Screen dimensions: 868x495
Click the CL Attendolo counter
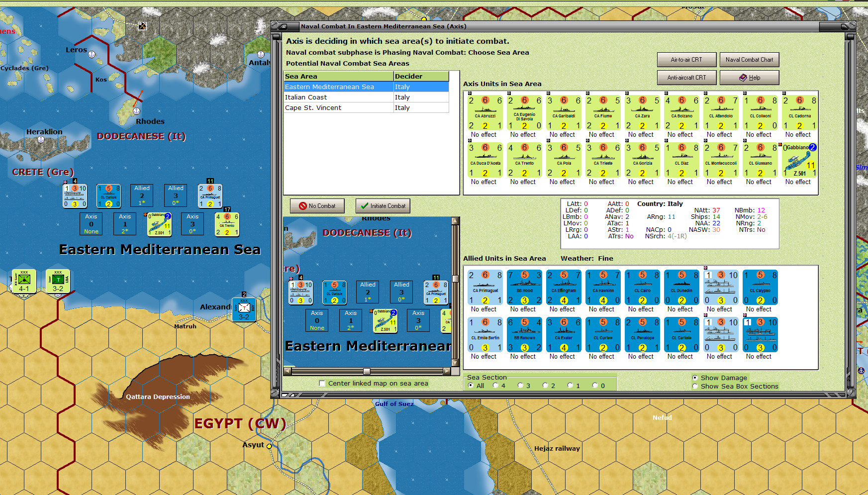[x=721, y=113]
